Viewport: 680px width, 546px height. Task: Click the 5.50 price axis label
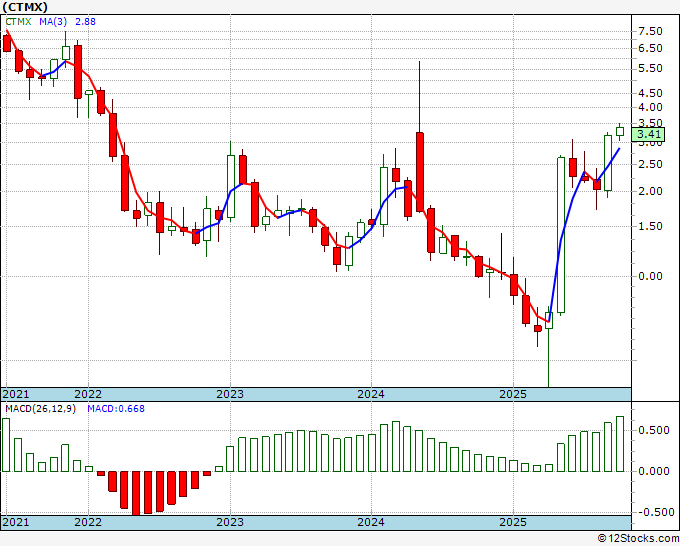[650, 68]
